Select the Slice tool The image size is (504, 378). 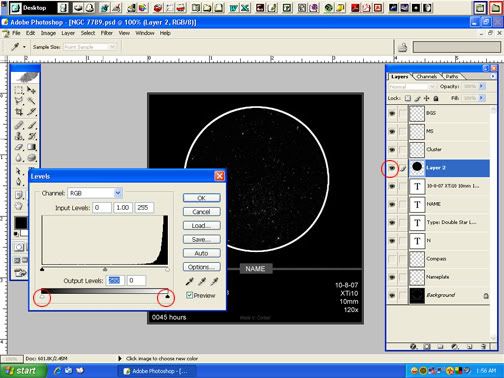tap(31, 112)
